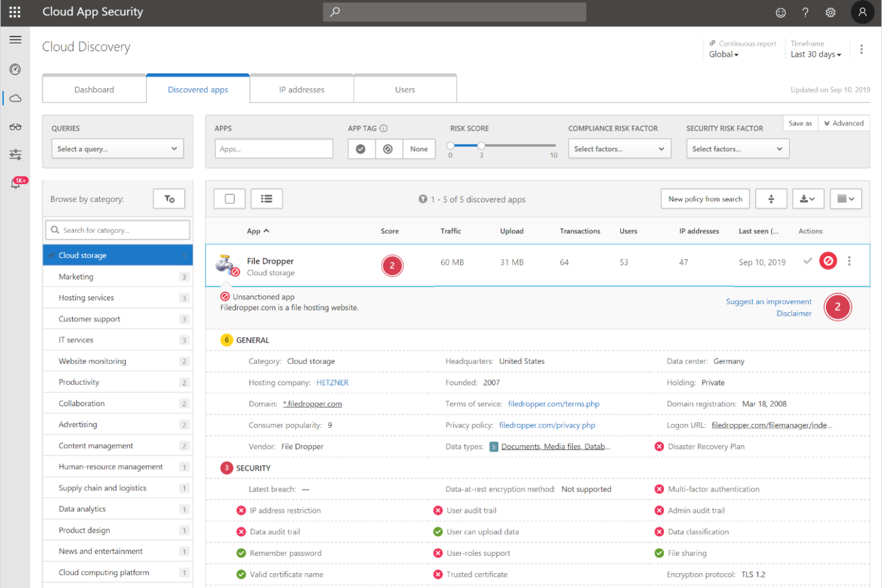Filter by unsanctioned app tag
882x588 pixels.
(x=389, y=148)
